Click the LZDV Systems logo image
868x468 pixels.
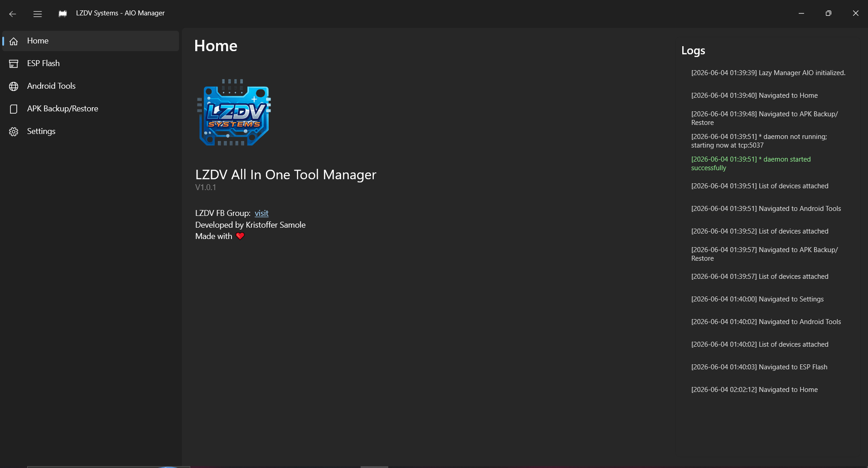234,113
